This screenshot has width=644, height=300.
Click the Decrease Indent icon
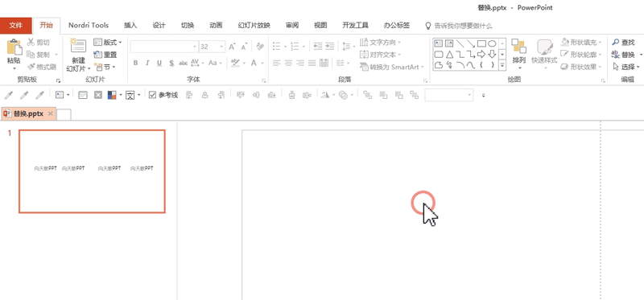pyautogui.click(x=317, y=47)
